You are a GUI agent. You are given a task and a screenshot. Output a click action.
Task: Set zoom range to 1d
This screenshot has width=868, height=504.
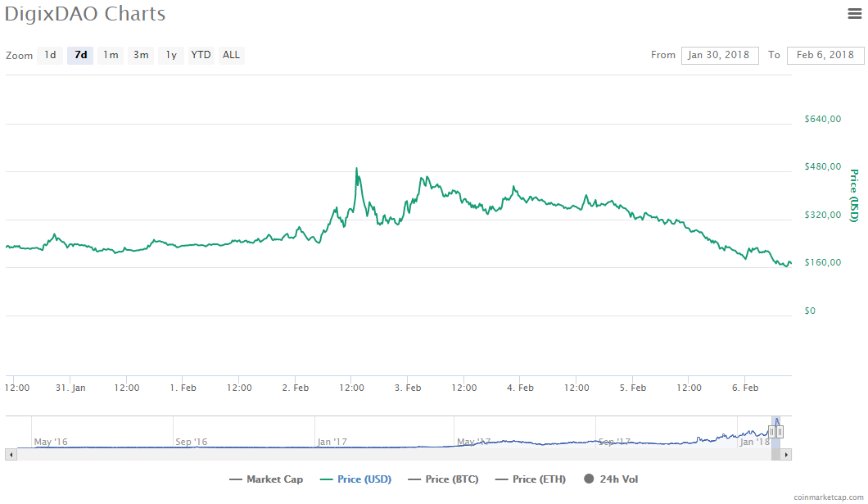click(50, 55)
